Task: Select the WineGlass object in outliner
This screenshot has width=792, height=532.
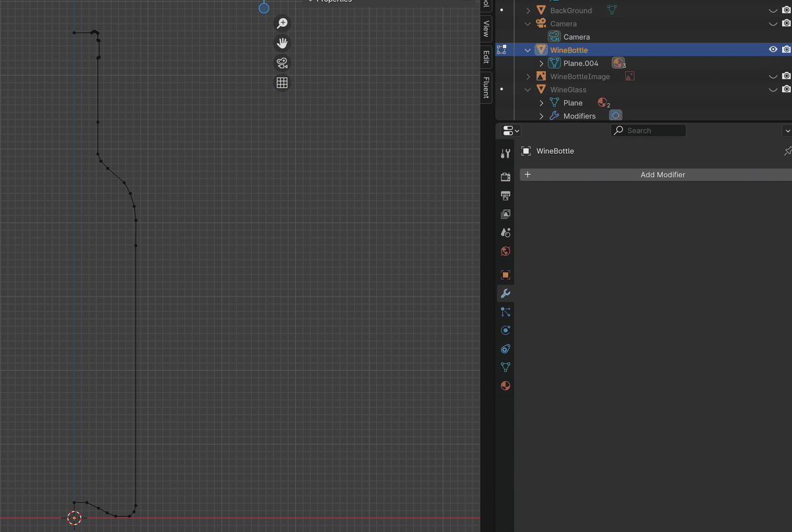Action: (x=568, y=90)
